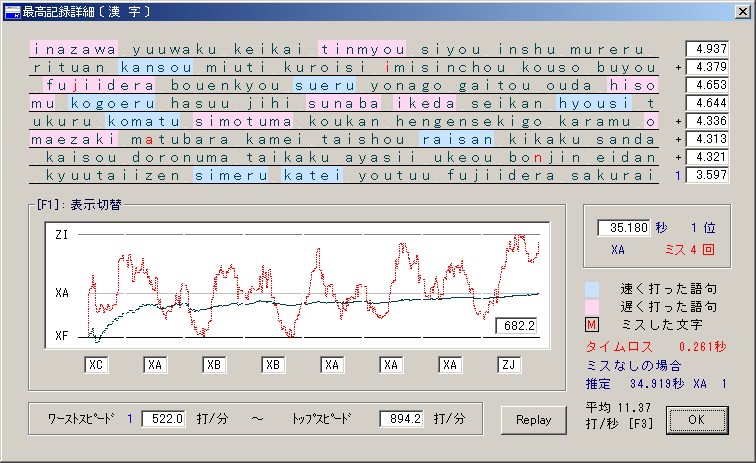Click the word sakurai
Image resolution: width=756 pixels, height=463 pixels.
612,175
